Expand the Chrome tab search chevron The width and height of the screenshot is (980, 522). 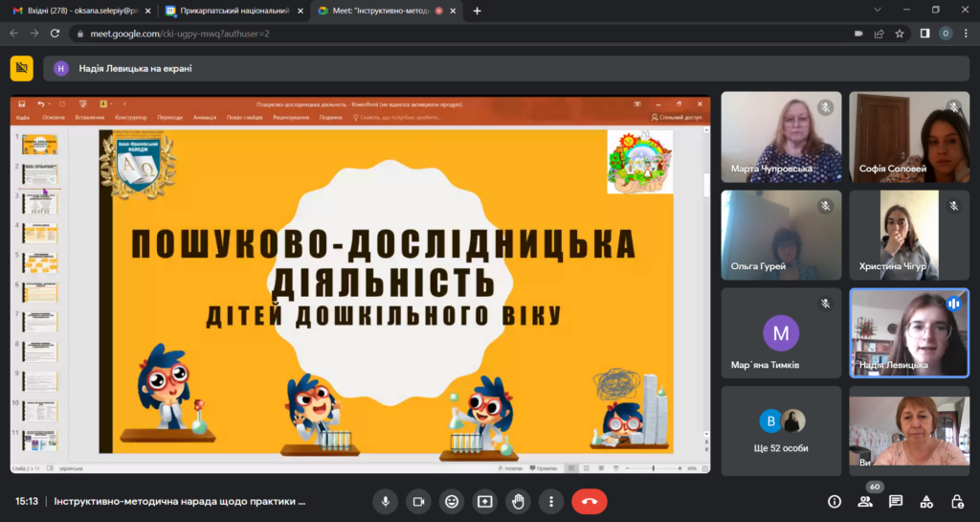coord(879,10)
